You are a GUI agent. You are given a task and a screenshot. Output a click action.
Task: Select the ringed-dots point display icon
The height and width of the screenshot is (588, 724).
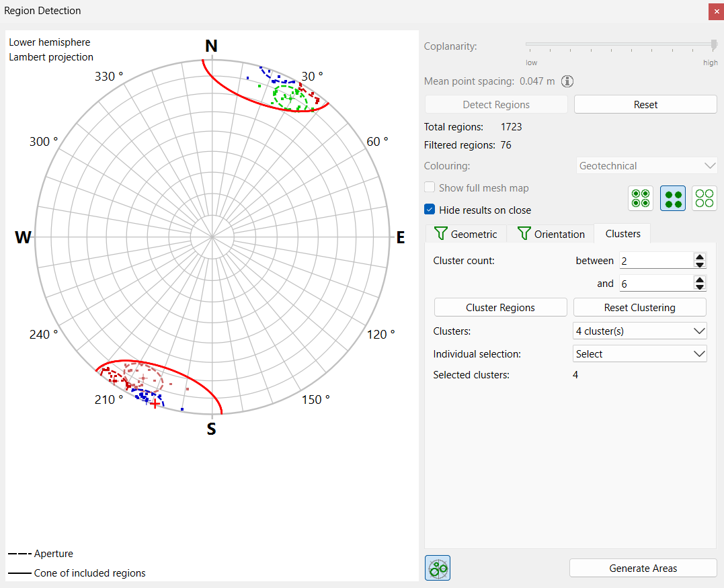pos(641,198)
